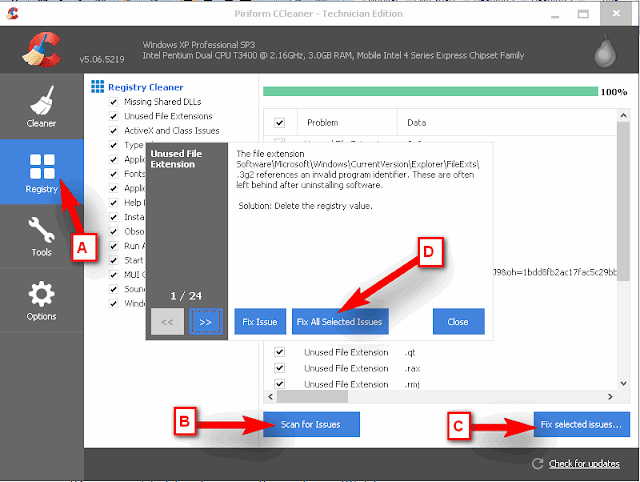Click the 100% progress label
The width and height of the screenshot is (640, 482).
(614, 92)
